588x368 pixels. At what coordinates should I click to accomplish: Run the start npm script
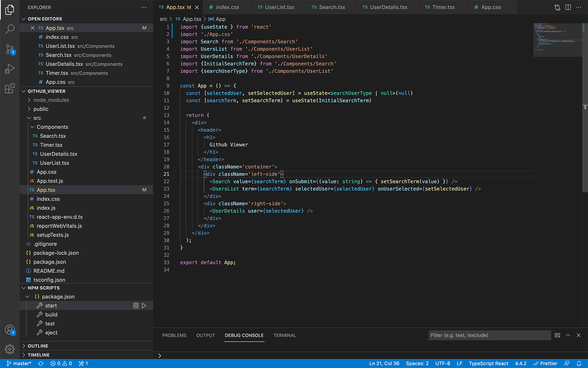point(144,306)
